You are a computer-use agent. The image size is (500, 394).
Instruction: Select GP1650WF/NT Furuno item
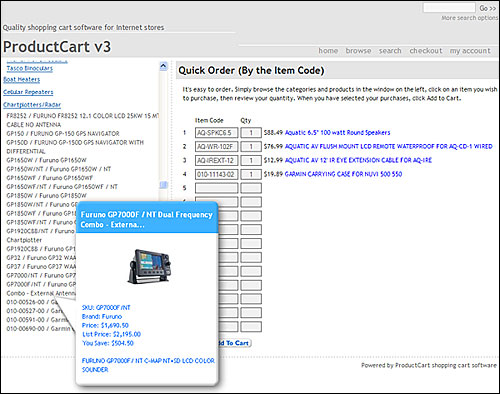coord(62,187)
